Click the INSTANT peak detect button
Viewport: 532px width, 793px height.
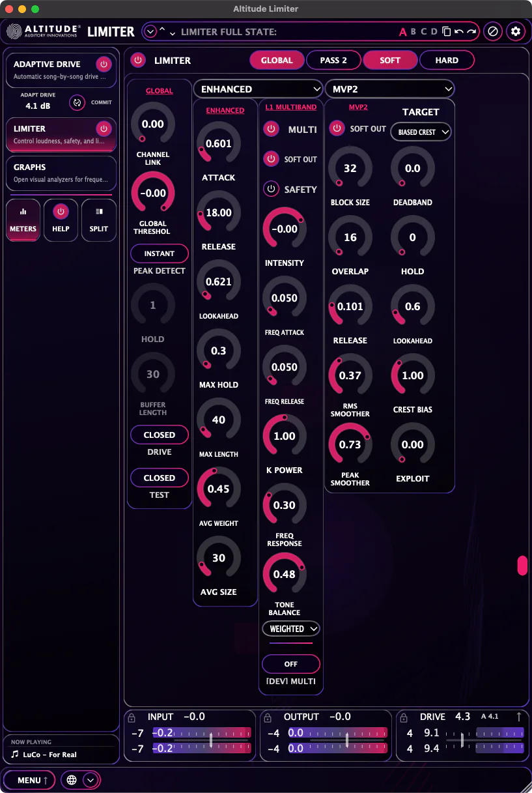click(x=160, y=253)
